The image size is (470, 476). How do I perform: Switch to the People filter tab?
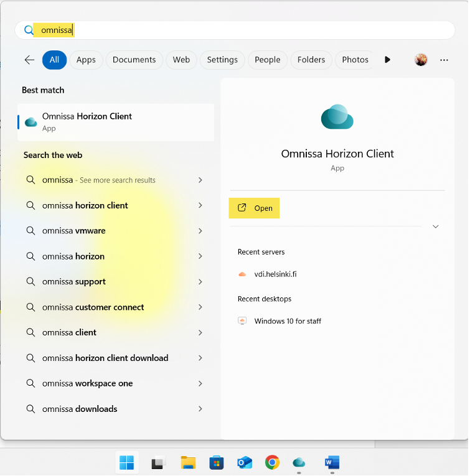(268, 60)
